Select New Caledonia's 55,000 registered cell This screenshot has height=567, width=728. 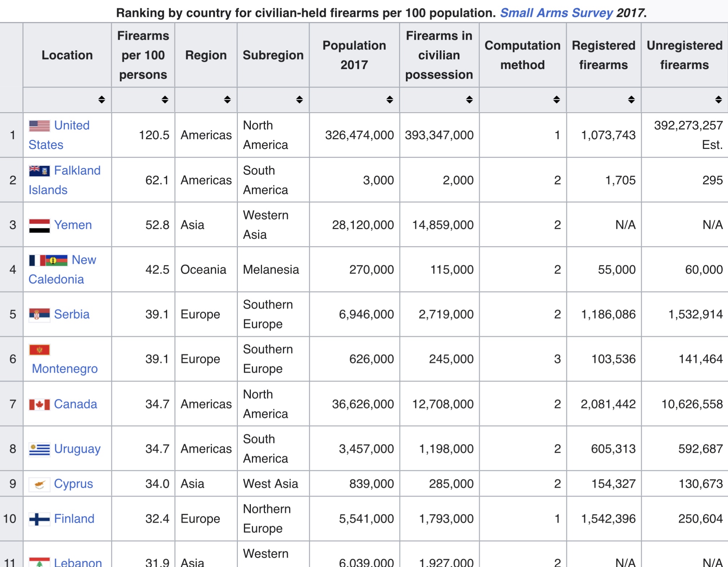pyautogui.click(x=604, y=270)
